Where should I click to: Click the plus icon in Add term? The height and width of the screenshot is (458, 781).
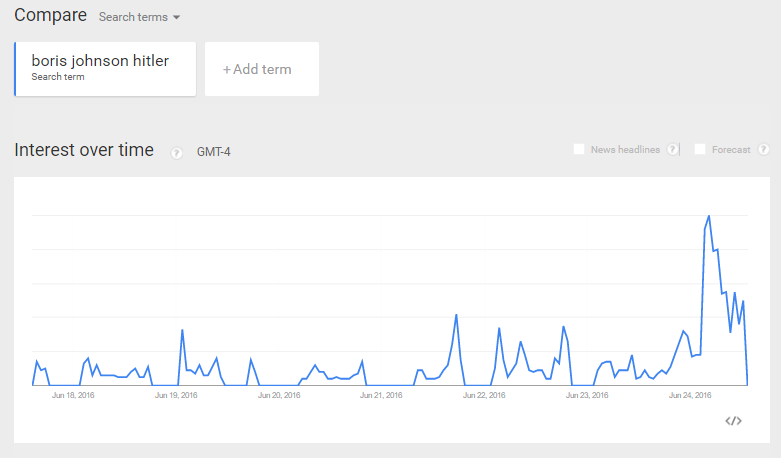[227, 70]
